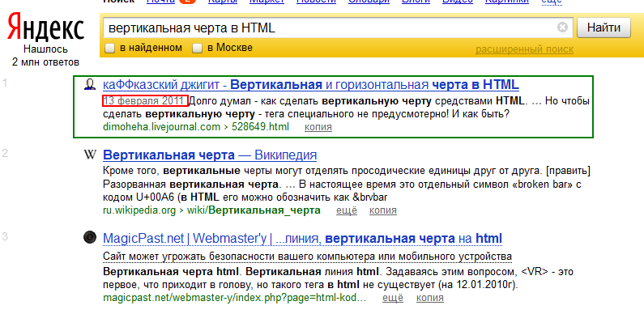The width and height of the screenshot is (644, 314).
Task: Enable the 'в найденном' checkbox
Action: tap(109, 49)
